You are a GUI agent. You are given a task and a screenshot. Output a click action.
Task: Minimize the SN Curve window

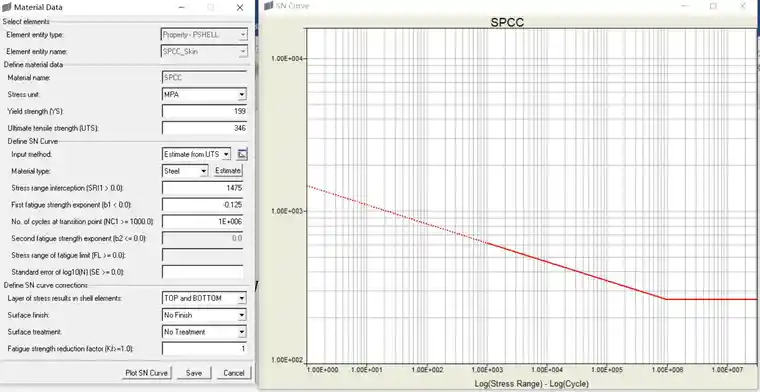coord(685,6)
